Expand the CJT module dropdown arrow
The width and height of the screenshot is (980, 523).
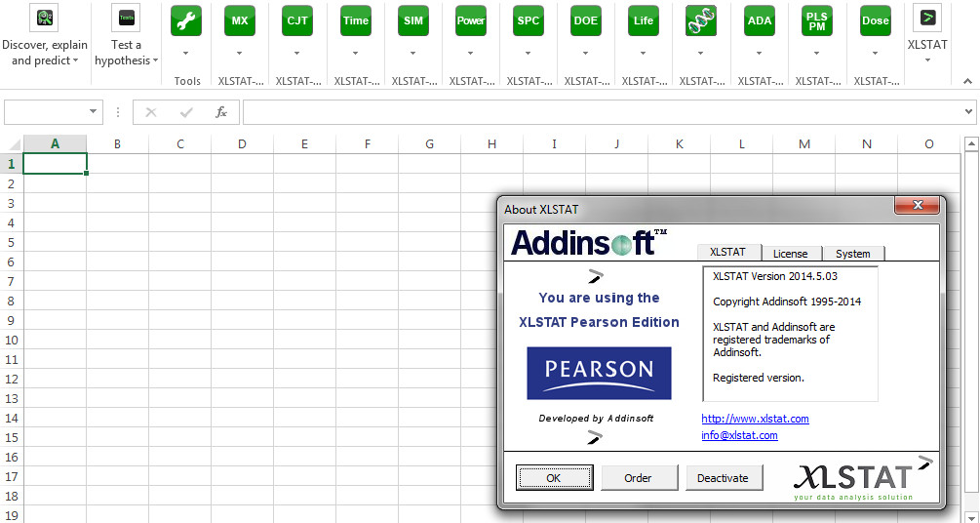tap(296, 53)
